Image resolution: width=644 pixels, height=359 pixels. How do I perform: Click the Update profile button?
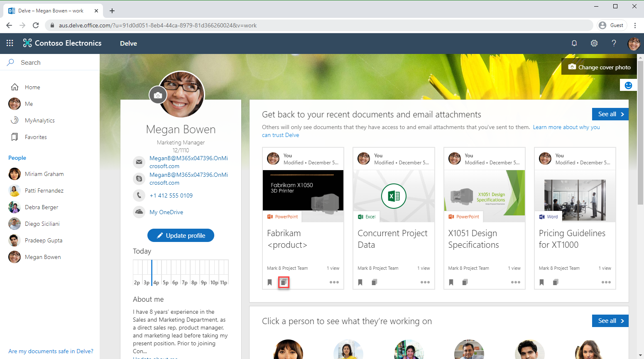pyautogui.click(x=181, y=235)
